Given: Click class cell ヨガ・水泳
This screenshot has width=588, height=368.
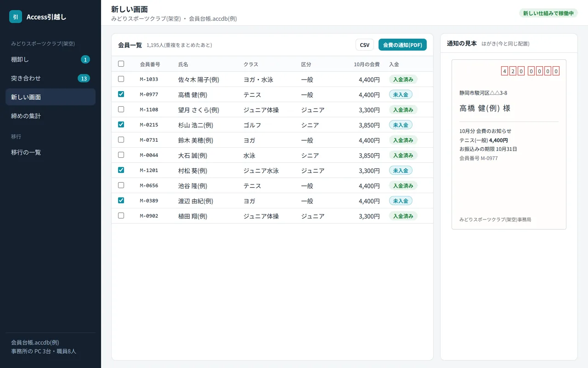Looking at the screenshot, I should [x=258, y=80].
